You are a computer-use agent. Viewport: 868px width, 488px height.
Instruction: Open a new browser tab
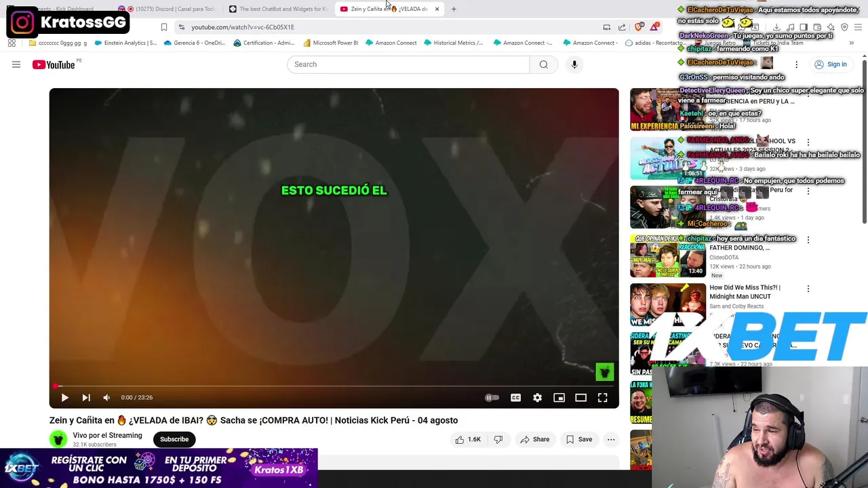coord(454,9)
